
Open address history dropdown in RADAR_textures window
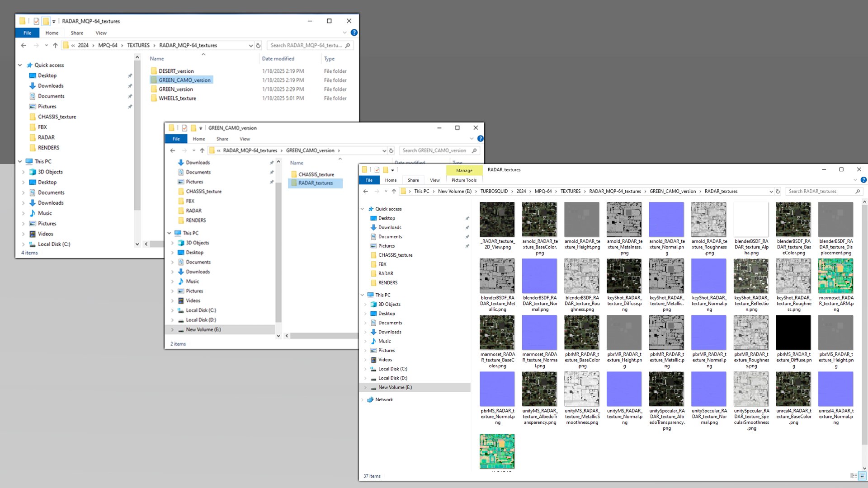coord(771,191)
